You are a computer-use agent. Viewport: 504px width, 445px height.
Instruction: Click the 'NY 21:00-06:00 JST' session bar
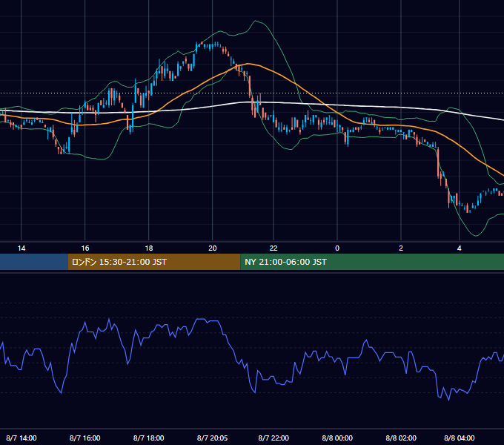click(x=372, y=262)
